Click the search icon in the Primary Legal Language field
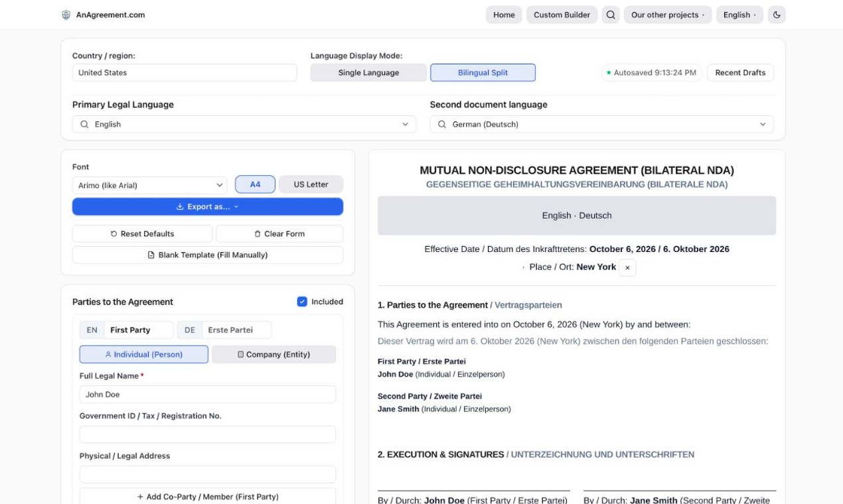This screenshot has width=843, height=504. click(84, 124)
